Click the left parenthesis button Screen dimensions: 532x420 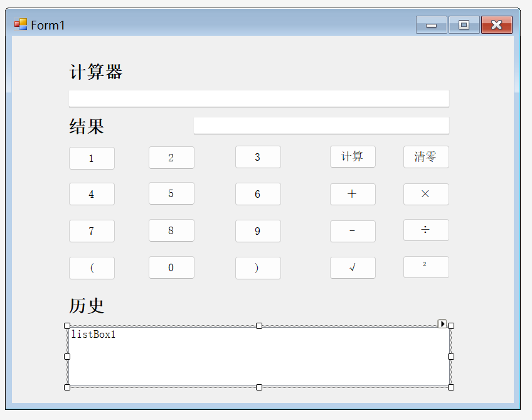pos(92,268)
